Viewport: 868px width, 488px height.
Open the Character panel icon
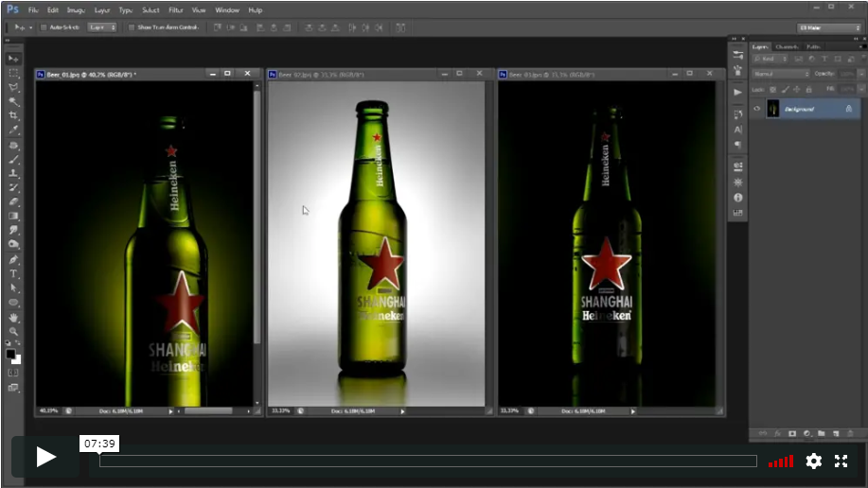tap(738, 130)
